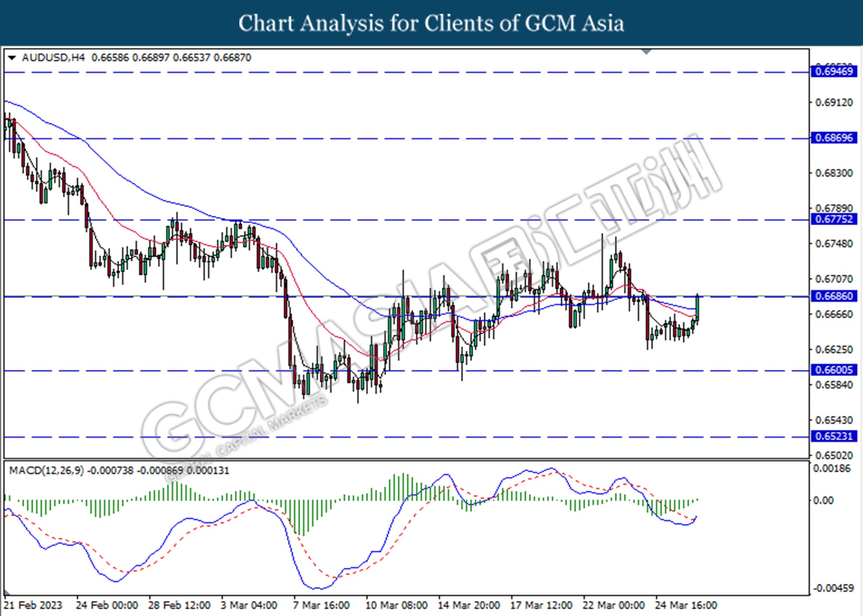The height and width of the screenshot is (616, 863).
Task: Click the 0.68300 price axis value
Action: (x=834, y=173)
